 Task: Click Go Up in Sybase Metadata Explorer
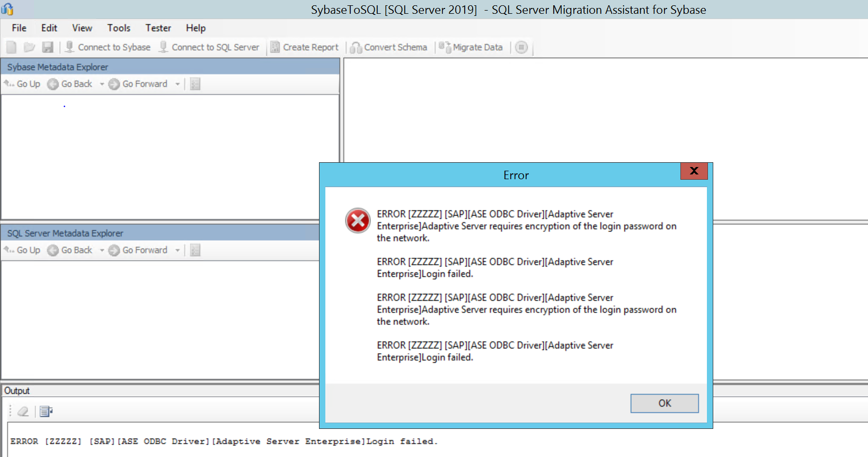22,84
